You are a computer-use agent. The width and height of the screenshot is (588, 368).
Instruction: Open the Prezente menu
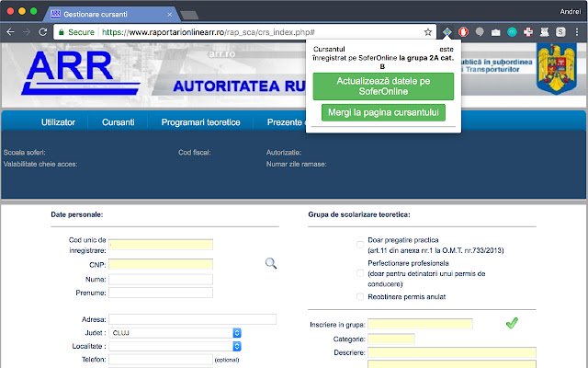285,122
